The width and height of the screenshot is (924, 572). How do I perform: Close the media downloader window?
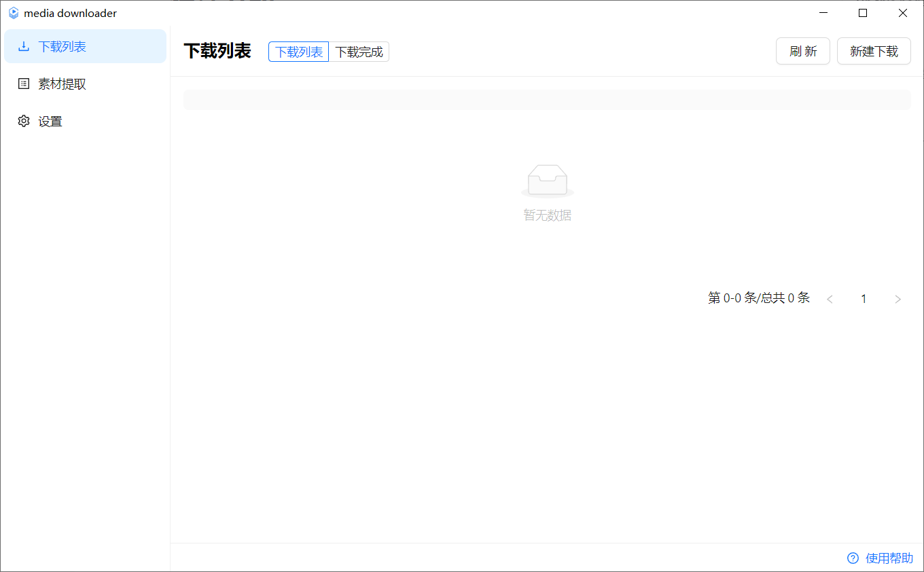point(903,13)
